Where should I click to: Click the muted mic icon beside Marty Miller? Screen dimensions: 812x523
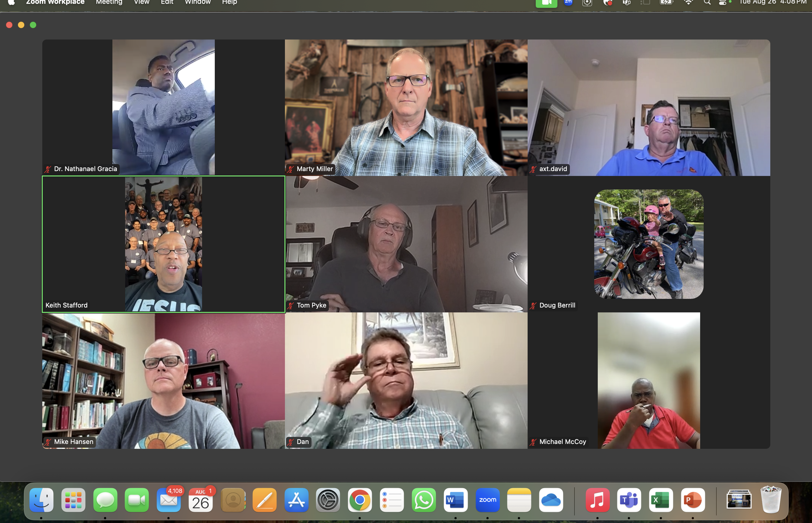tap(291, 169)
